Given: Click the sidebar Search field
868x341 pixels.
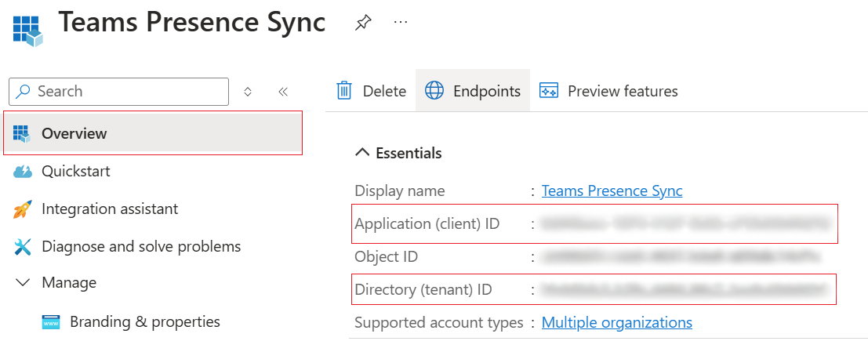Looking at the screenshot, I should [x=119, y=92].
